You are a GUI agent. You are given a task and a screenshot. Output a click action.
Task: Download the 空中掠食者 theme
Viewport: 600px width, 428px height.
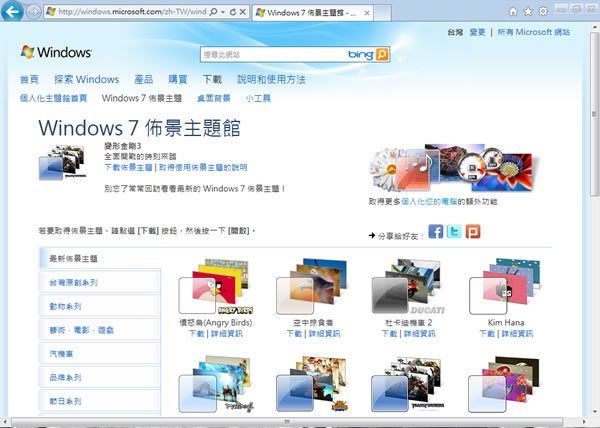(x=294, y=334)
